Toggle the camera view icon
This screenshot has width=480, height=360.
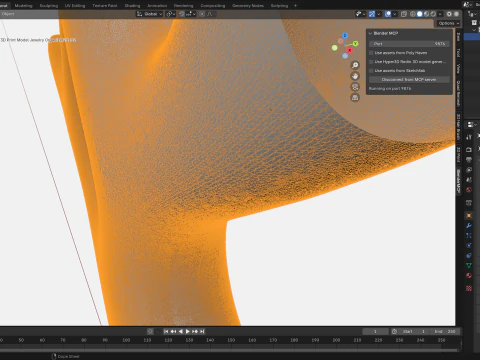click(355, 87)
